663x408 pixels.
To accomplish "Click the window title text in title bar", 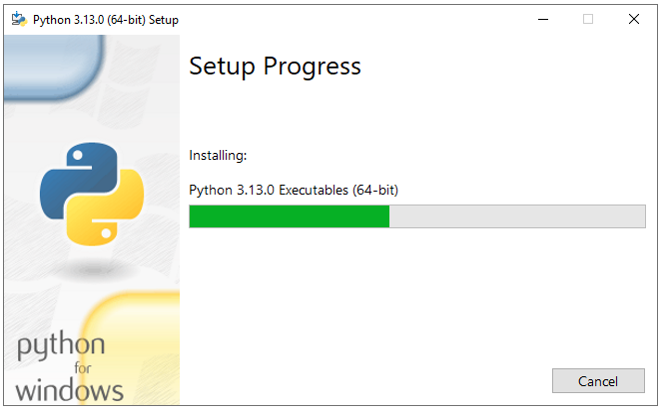I will 99,19.
